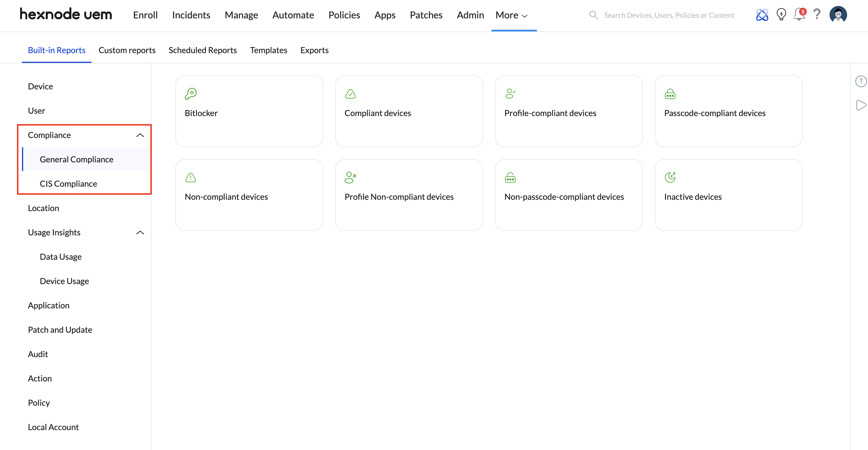Click the blue Hexnode assistant icon

click(762, 15)
